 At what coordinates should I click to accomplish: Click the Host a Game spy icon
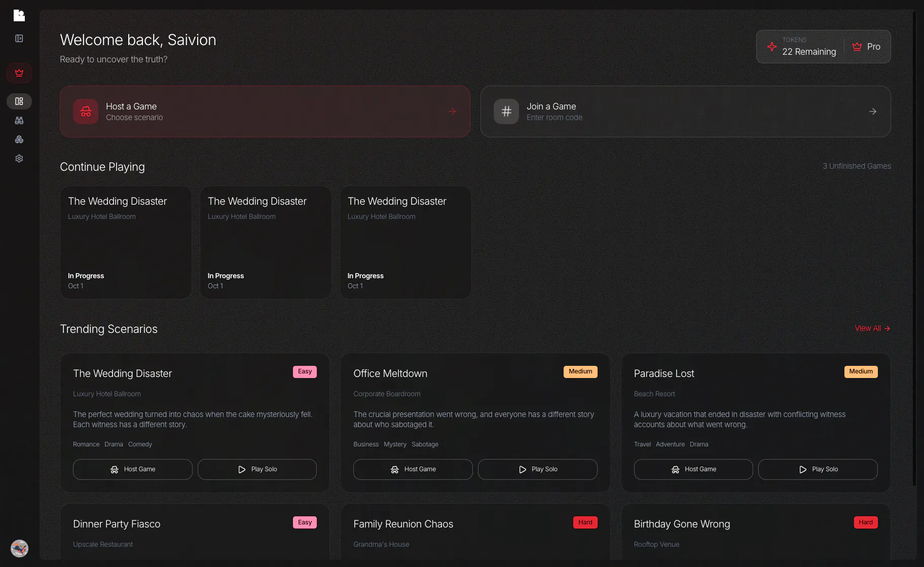click(x=86, y=111)
